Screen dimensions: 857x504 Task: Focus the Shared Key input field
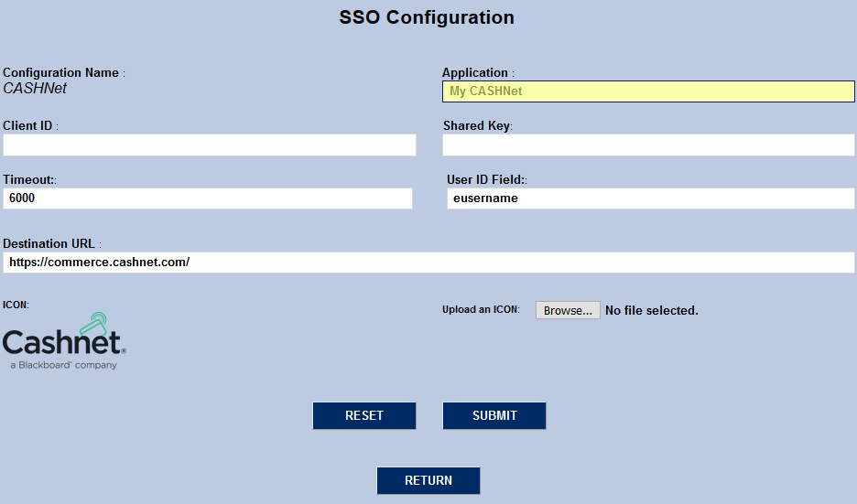648,145
